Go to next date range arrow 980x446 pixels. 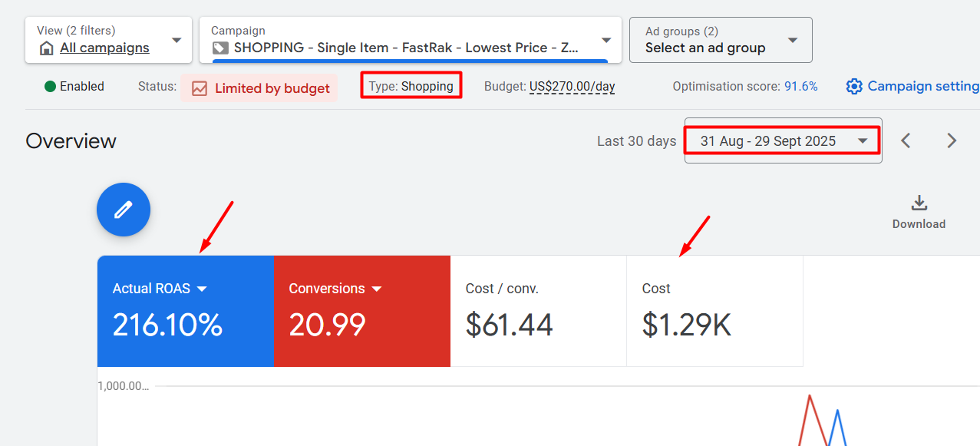coord(952,140)
